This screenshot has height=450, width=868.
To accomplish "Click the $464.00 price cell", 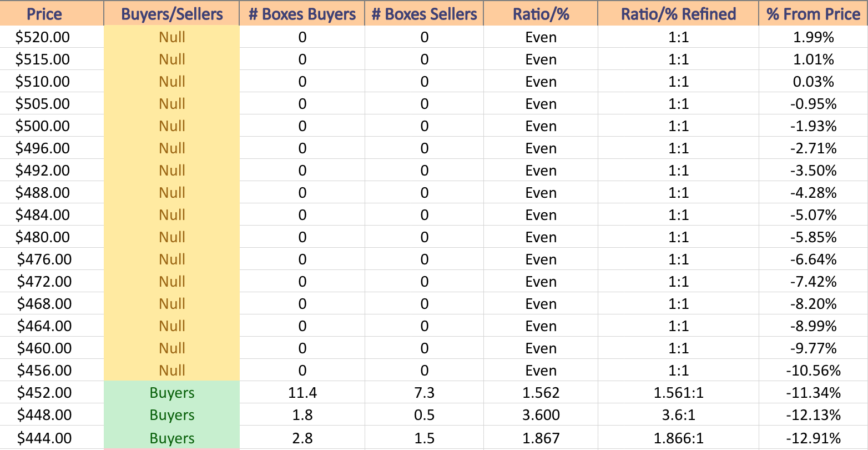I will click(x=52, y=326).
